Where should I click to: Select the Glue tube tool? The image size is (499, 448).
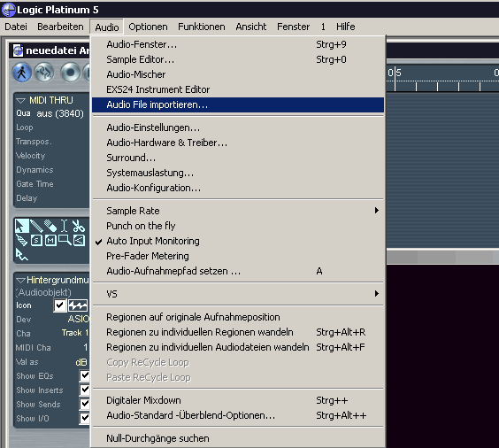tap(21, 241)
